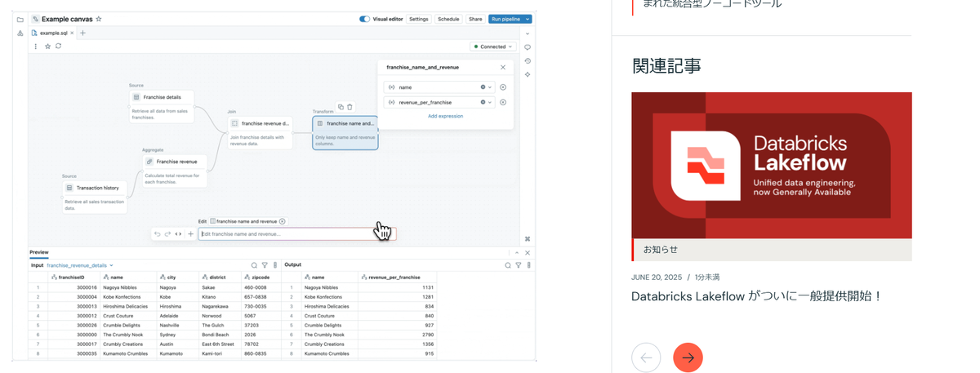
Task: Select the Franchise revenue aggregate node
Action: 175,171
